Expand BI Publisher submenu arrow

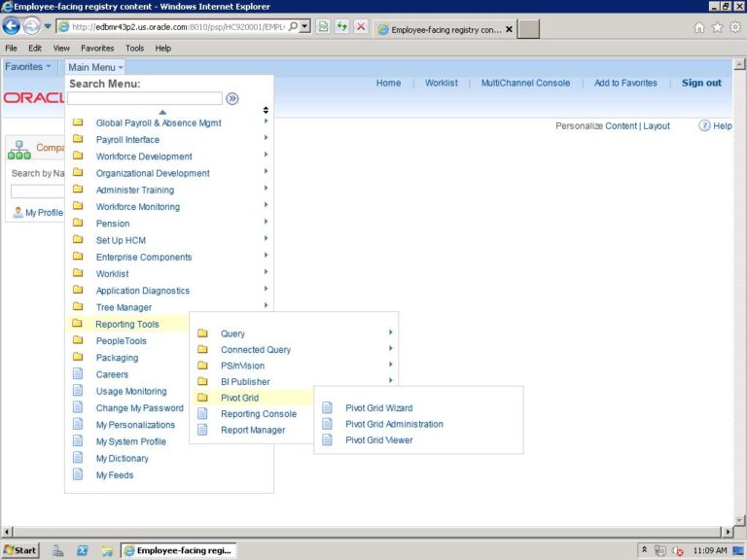390,381
